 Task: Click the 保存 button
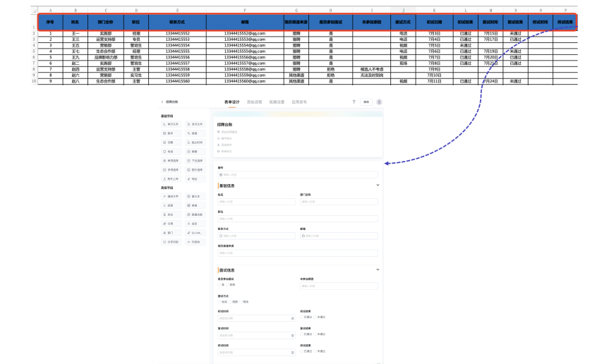[366, 102]
